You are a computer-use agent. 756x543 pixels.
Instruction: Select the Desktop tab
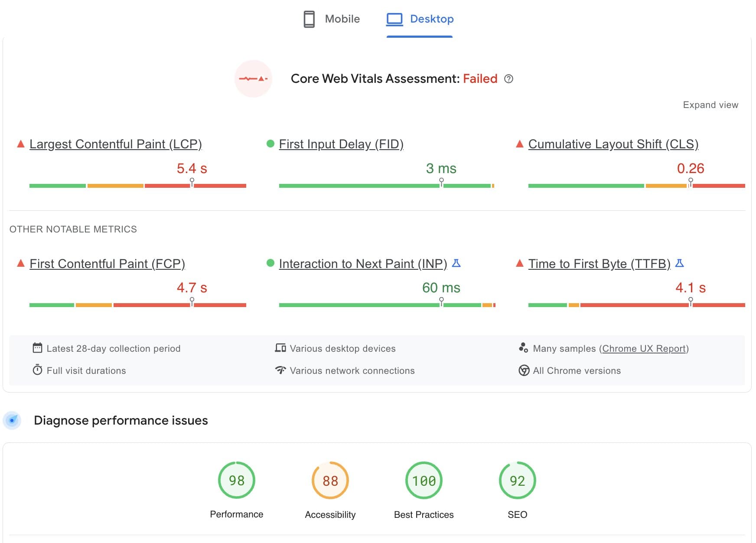pos(420,19)
